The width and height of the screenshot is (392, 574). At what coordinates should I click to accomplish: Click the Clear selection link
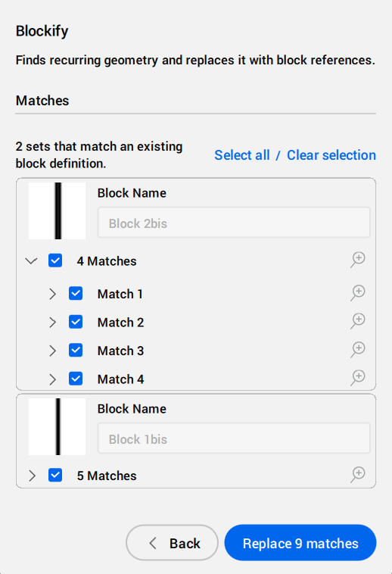[x=331, y=155]
